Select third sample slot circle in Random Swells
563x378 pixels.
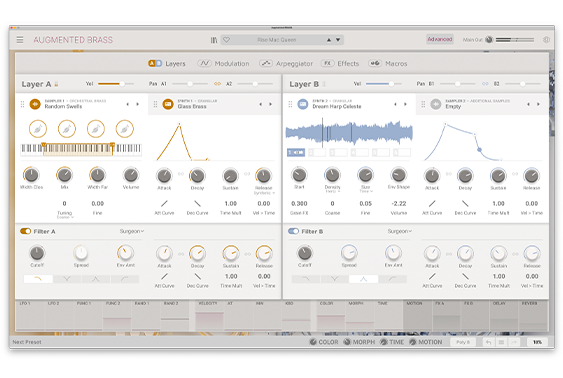[x=96, y=129]
